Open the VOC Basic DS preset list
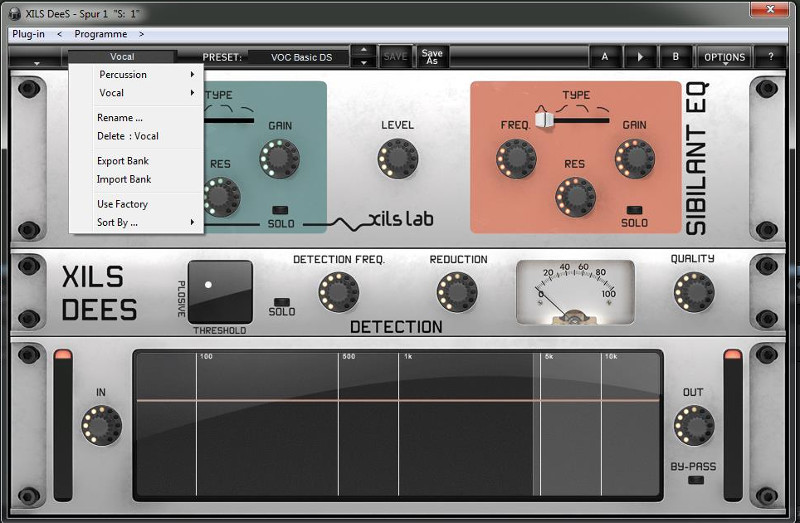This screenshot has height=523, width=800. click(301, 57)
